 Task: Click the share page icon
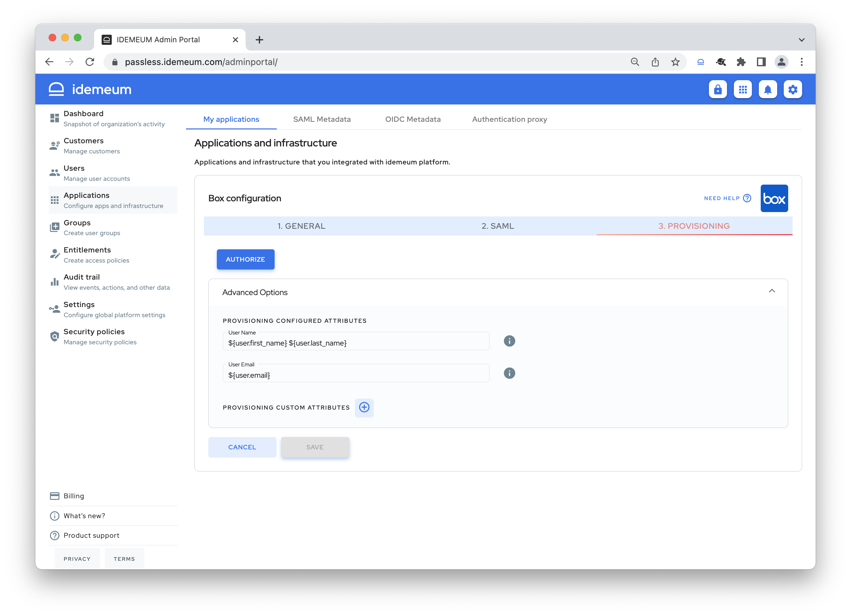[655, 62]
